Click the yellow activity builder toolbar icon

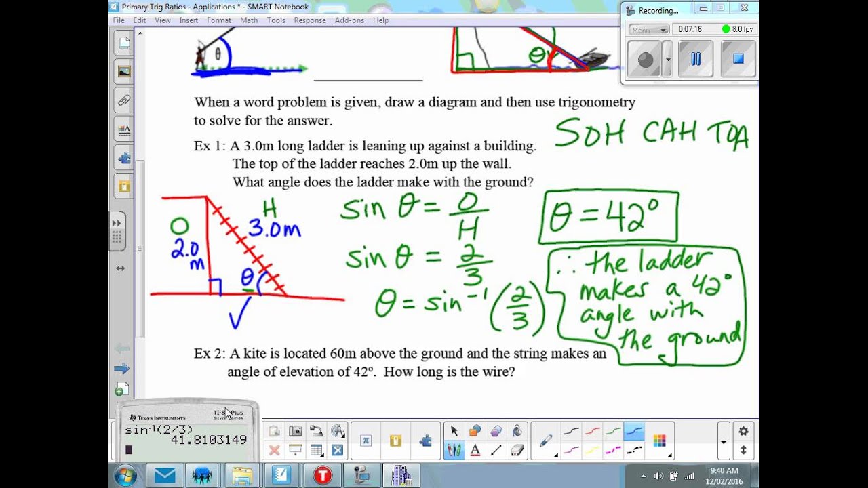point(396,441)
